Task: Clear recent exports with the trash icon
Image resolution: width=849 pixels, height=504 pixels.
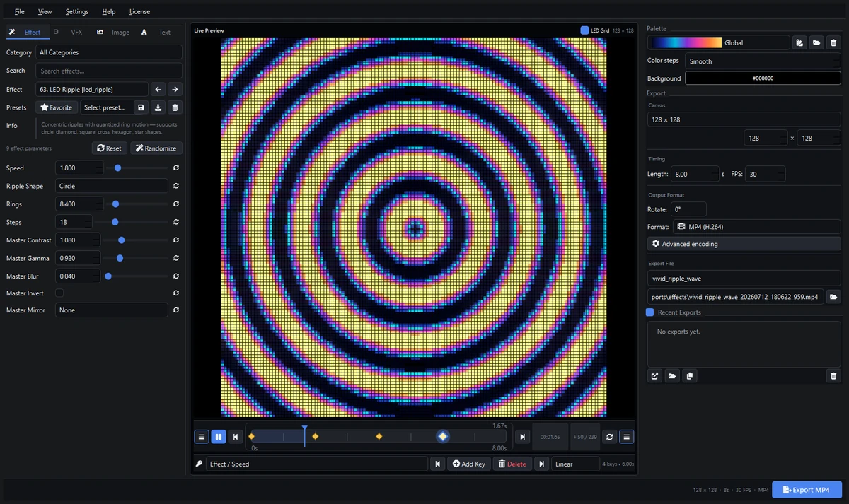Action: tap(833, 376)
